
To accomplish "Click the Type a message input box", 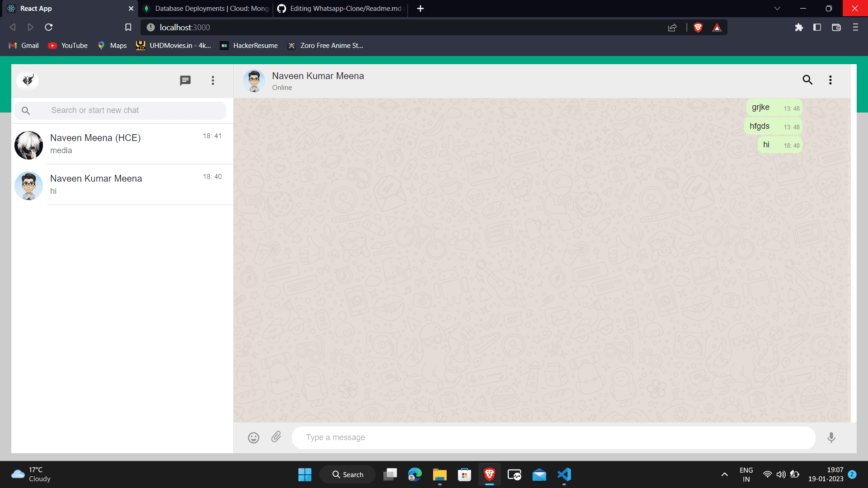I will click(x=553, y=437).
